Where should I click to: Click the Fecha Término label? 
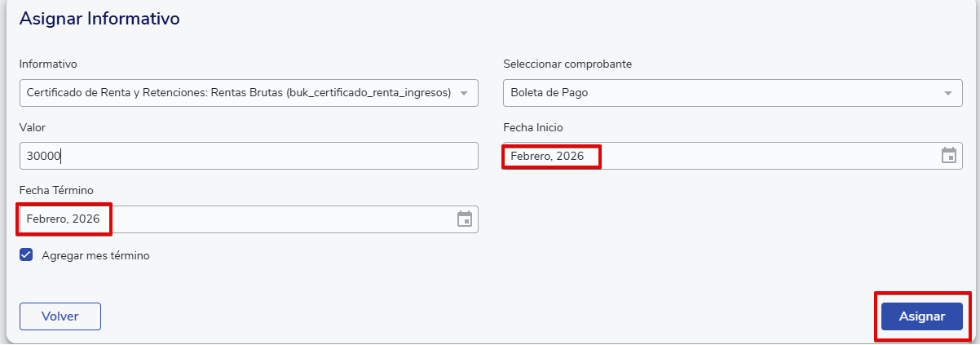click(56, 190)
